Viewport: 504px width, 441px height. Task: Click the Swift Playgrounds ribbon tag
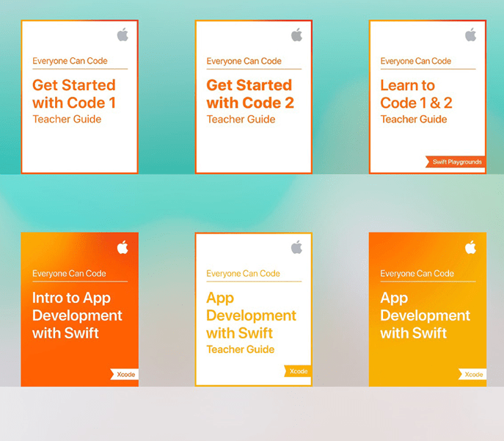456,161
